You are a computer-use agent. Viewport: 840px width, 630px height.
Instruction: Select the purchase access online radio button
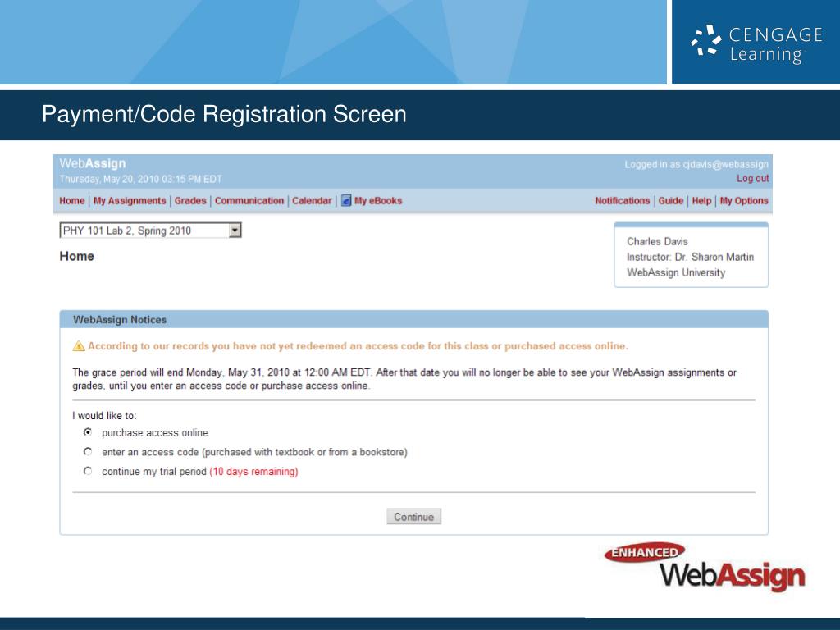point(88,432)
